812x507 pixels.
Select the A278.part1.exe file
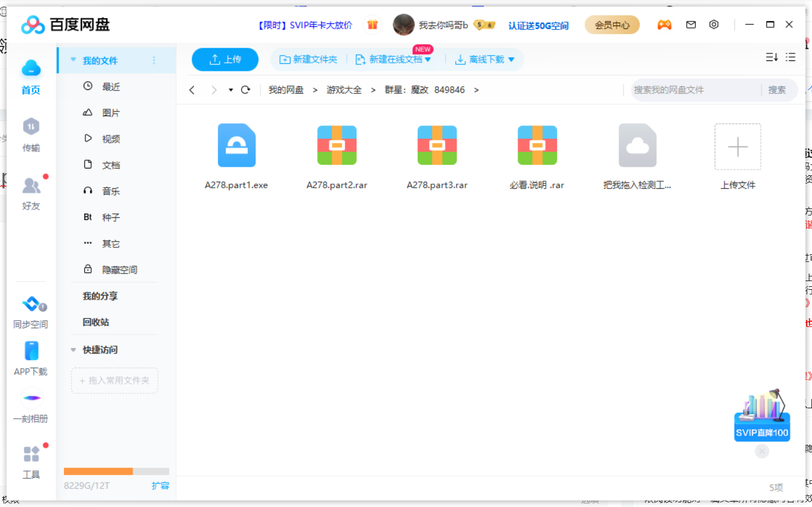[x=236, y=157]
